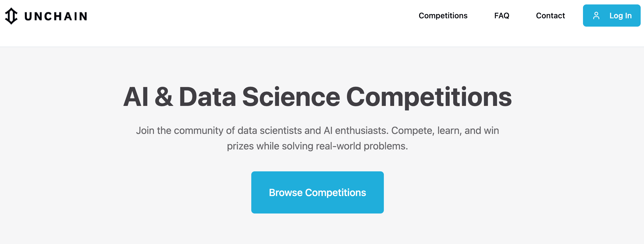Viewport: 644px width, 244px height.
Task: Click the Unchain chain-link logo icon
Action: pos(11,16)
